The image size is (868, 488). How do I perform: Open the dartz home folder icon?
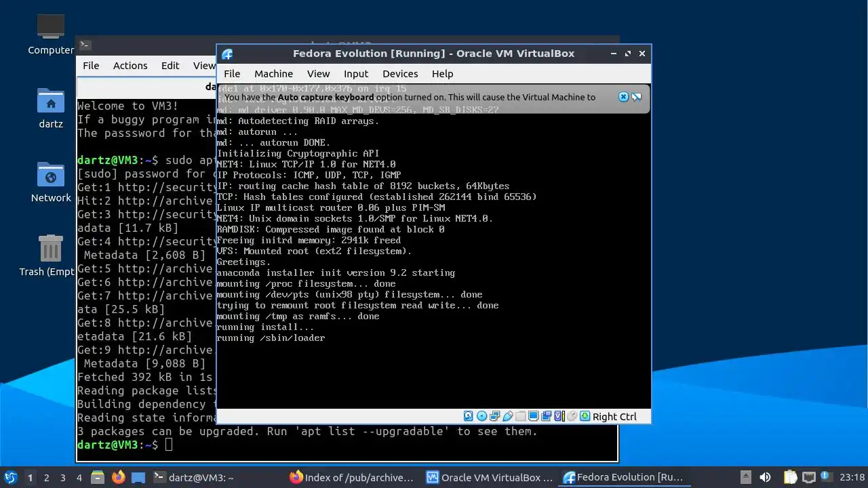click(x=51, y=108)
